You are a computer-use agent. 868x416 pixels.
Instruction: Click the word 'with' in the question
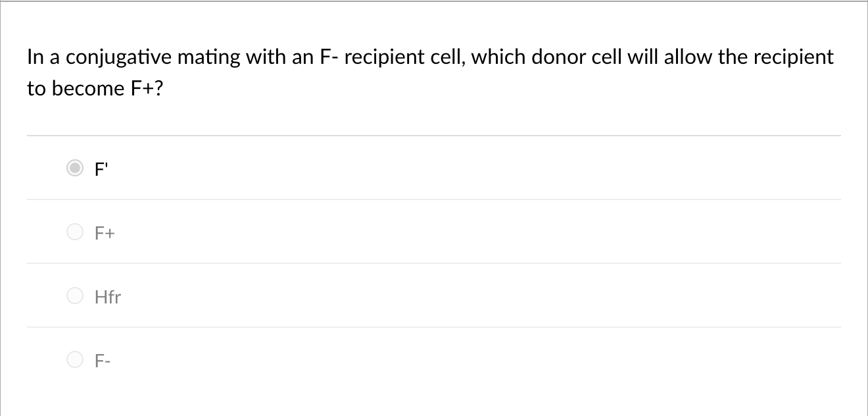click(264, 57)
